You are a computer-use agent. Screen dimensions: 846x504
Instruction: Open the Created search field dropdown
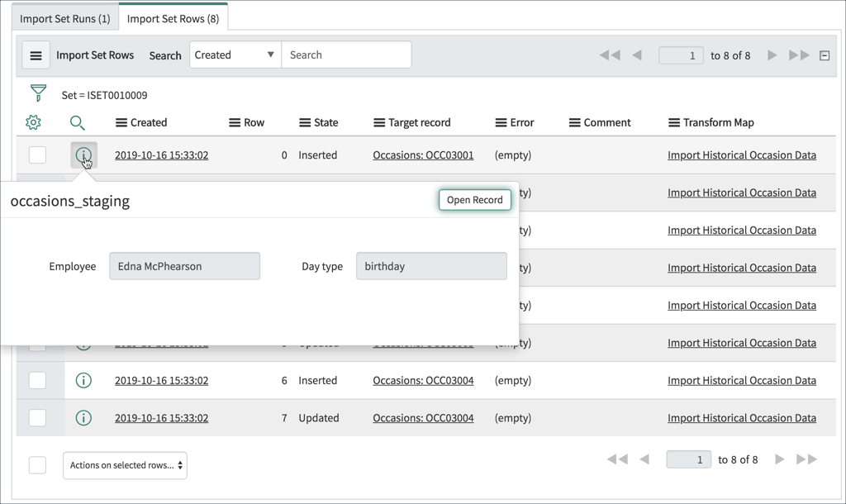[x=237, y=55]
